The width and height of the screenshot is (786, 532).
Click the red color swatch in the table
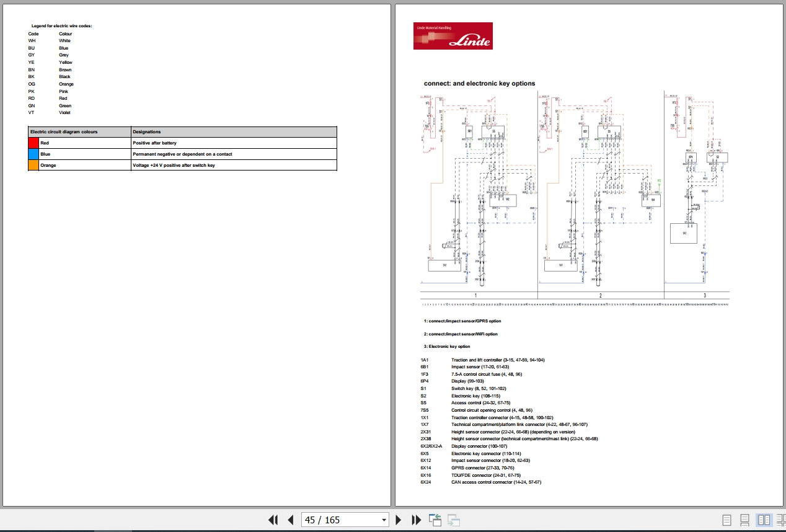33,143
